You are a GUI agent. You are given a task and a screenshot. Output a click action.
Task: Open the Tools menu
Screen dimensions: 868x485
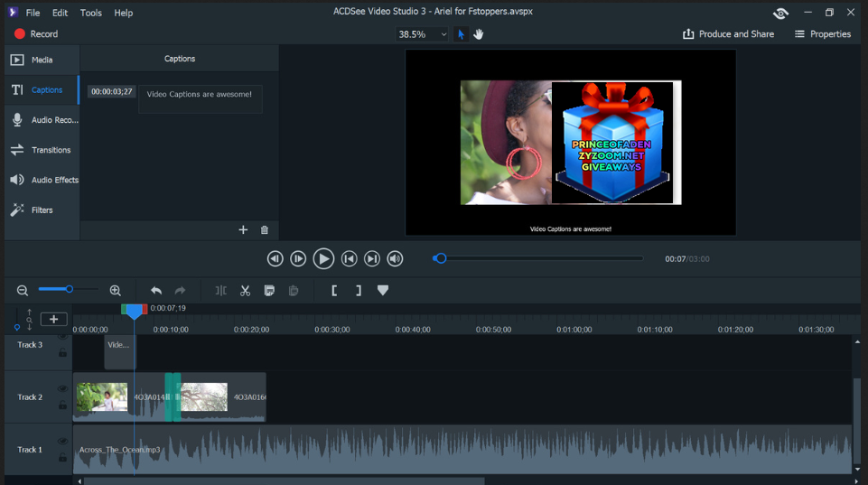pos(91,12)
